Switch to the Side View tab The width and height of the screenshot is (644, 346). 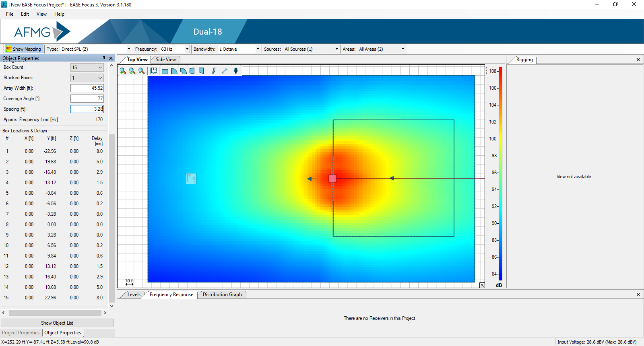[x=165, y=60]
